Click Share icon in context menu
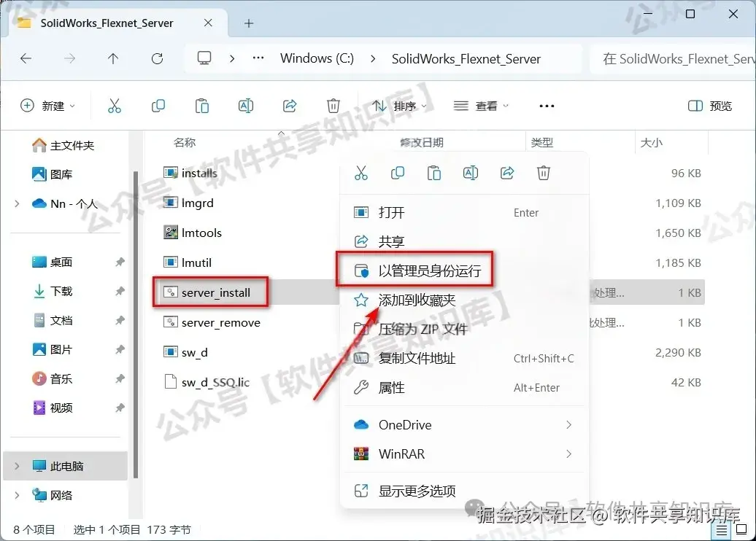The width and height of the screenshot is (756, 541). point(507,173)
